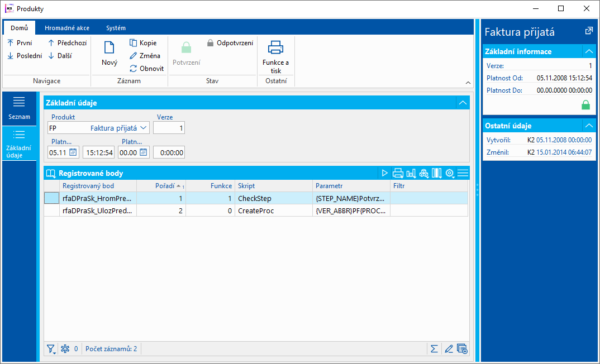Collapse the ribbon with the chevron
This screenshot has height=364, width=600.
[468, 83]
